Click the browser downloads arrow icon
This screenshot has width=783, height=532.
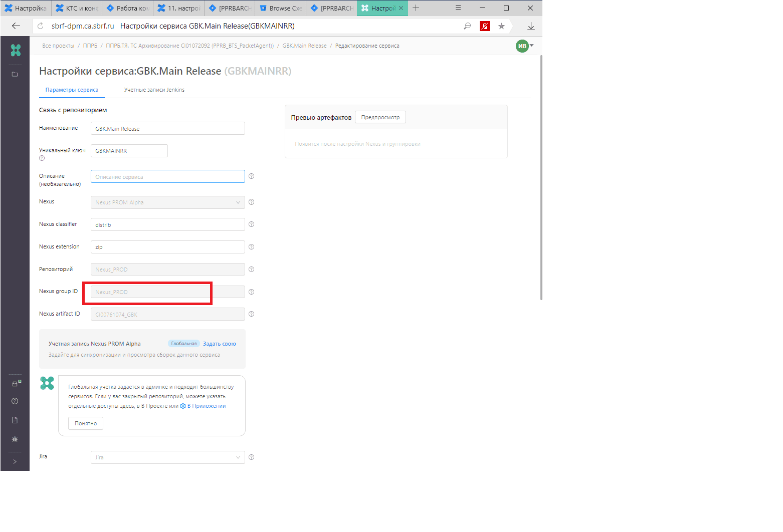(x=531, y=26)
